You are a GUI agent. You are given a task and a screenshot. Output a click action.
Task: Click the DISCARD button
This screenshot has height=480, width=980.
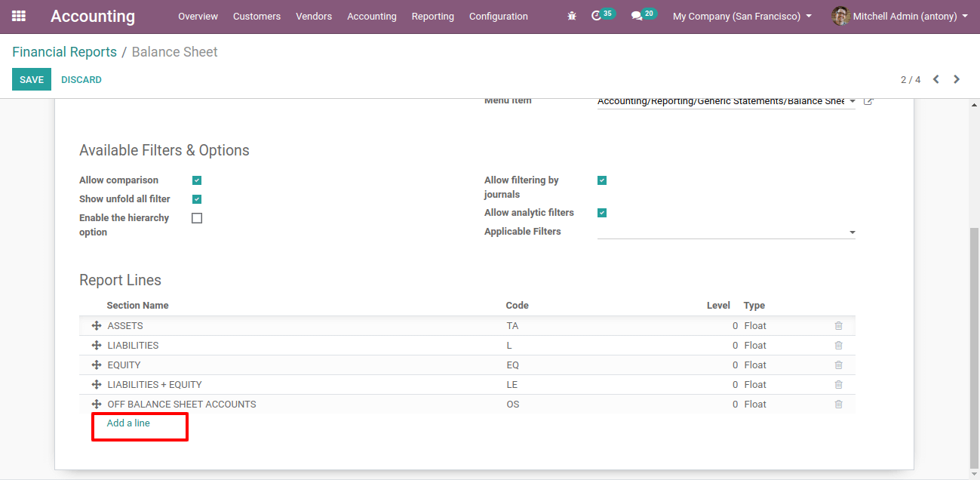pos(81,79)
